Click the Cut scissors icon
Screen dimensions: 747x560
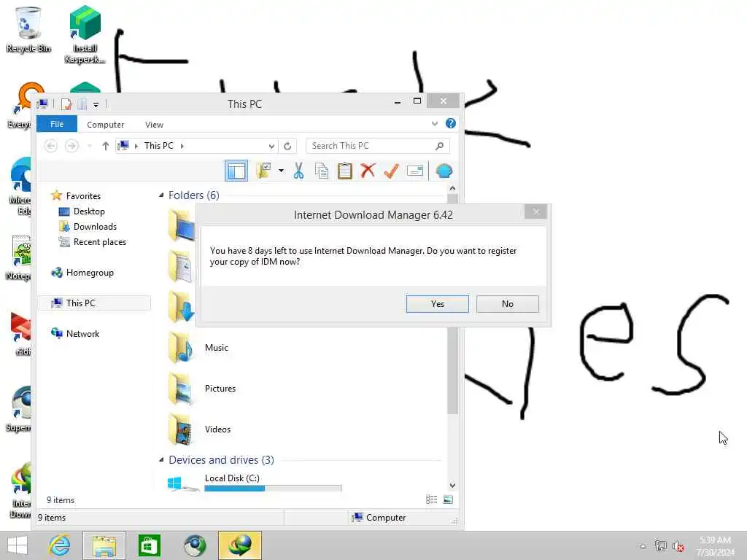[298, 171]
